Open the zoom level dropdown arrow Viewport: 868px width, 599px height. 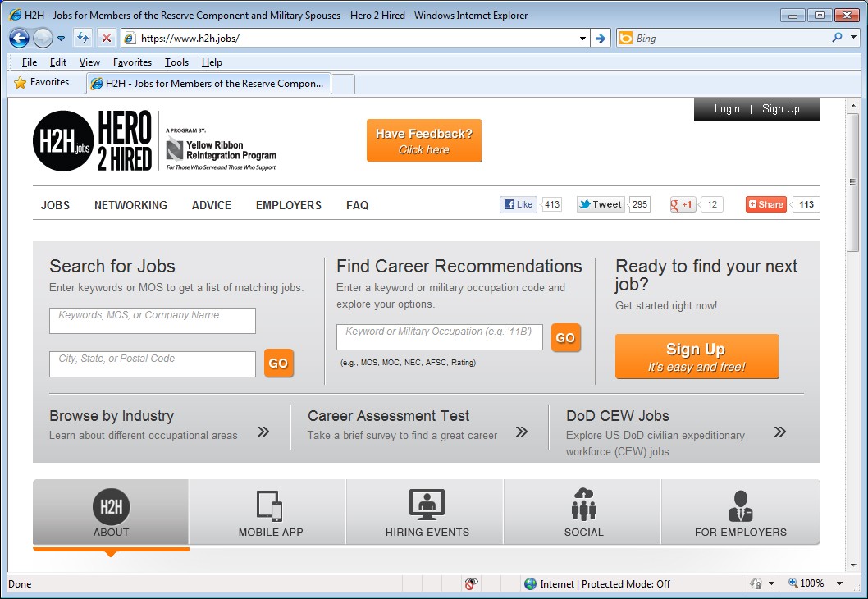[x=840, y=584]
